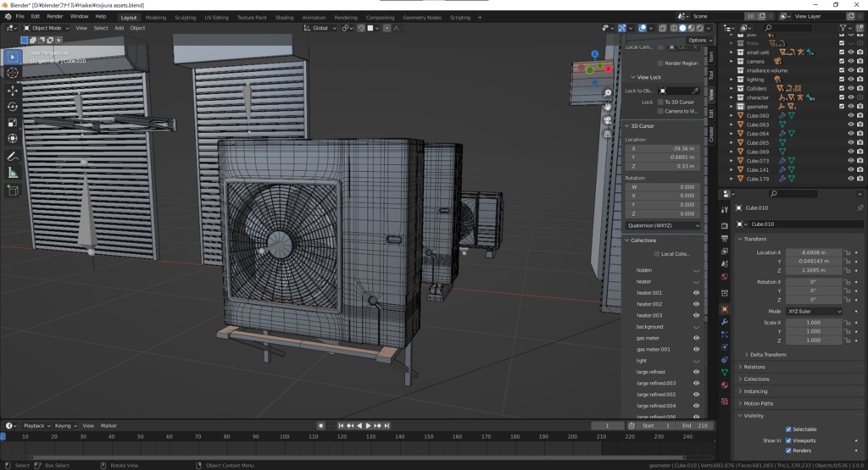Uncheck Show In Renders checkbox

(x=788, y=451)
